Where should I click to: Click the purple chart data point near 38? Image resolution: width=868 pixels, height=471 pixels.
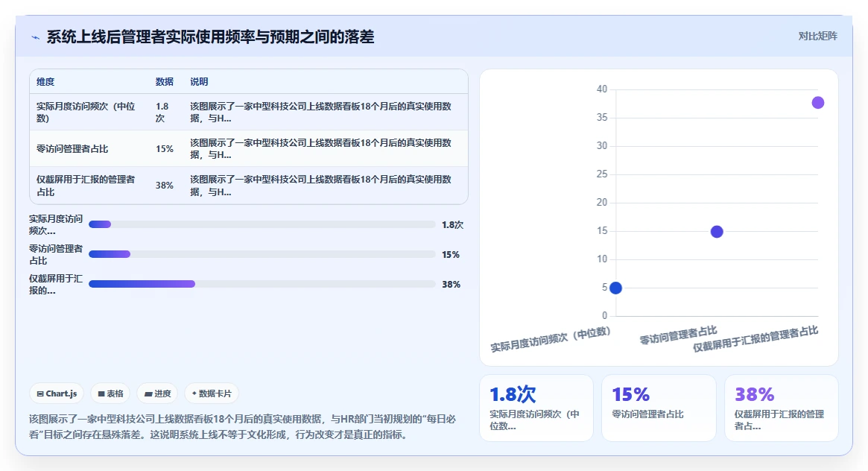point(818,102)
